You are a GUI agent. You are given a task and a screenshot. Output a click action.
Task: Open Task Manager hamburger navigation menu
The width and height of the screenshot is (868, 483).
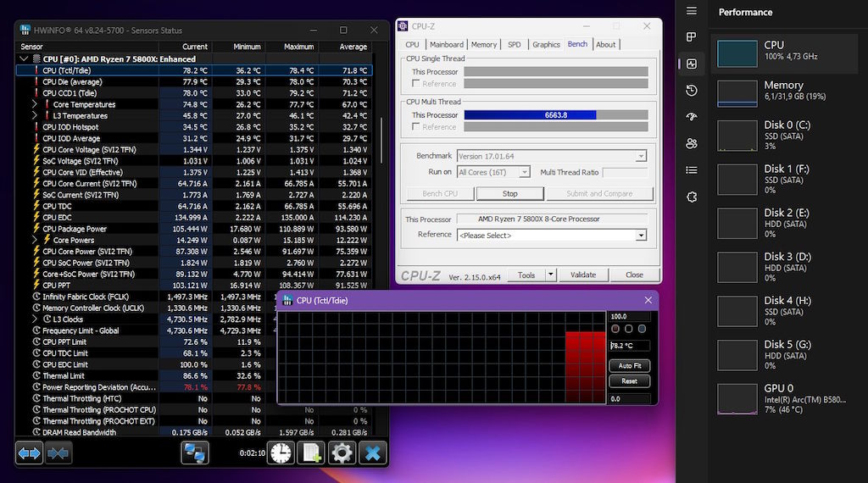(x=692, y=11)
